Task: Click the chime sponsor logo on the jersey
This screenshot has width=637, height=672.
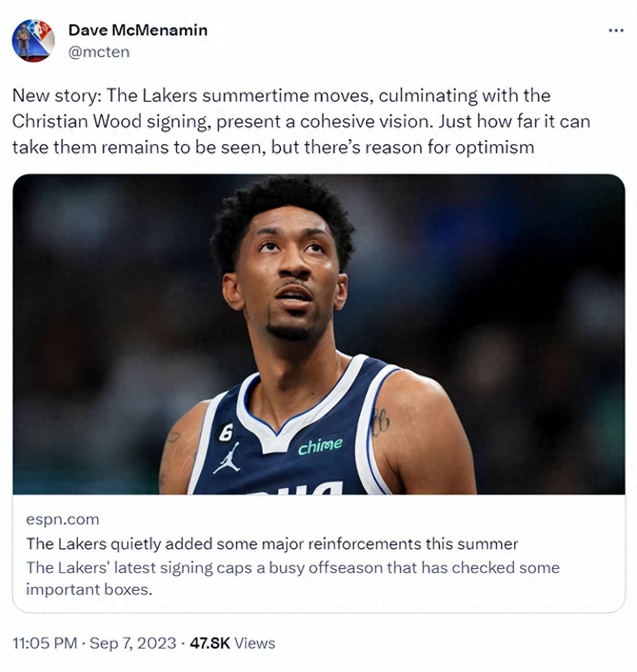Action: tap(320, 446)
